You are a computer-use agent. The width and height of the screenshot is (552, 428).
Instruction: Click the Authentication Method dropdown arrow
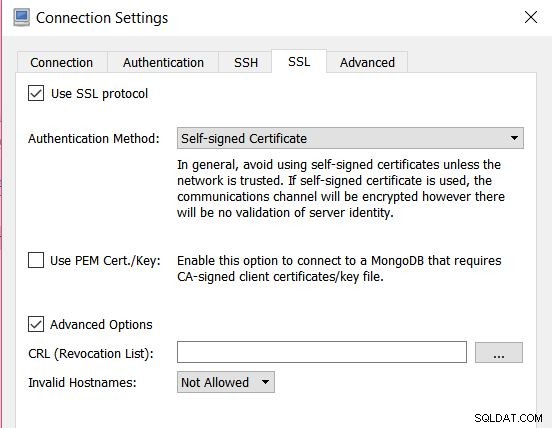pyautogui.click(x=514, y=138)
